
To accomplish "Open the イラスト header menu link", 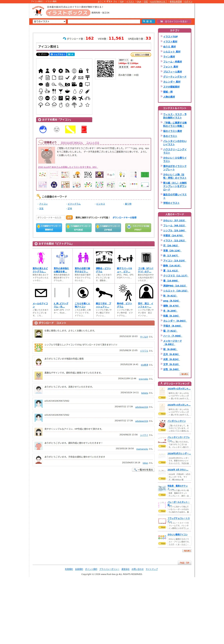I will click(130, 2).
